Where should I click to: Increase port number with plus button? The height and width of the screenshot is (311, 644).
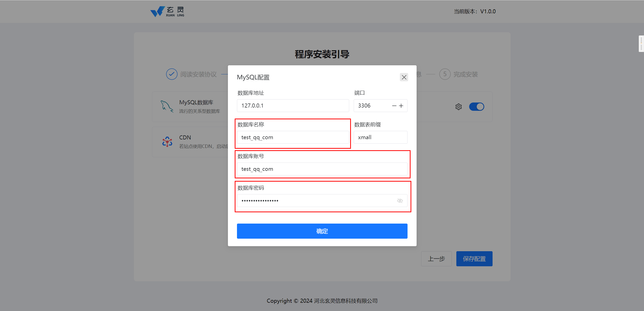pyautogui.click(x=401, y=106)
